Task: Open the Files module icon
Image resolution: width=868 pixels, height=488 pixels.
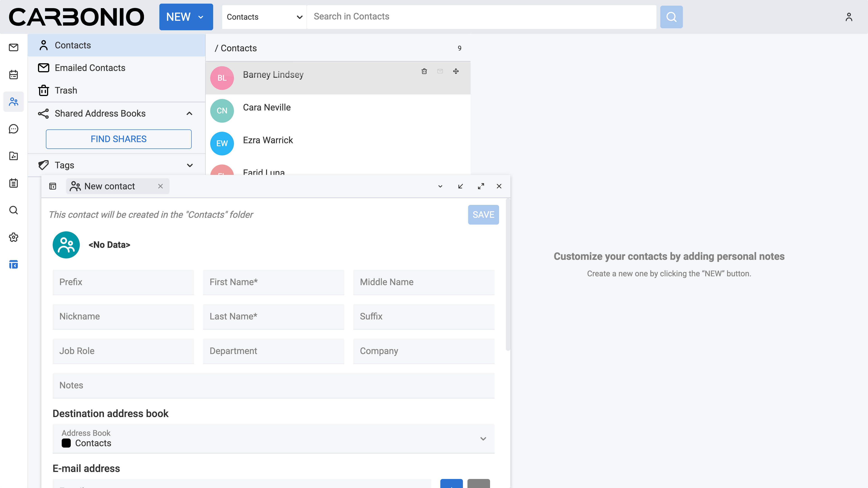Action: click(x=14, y=156)
